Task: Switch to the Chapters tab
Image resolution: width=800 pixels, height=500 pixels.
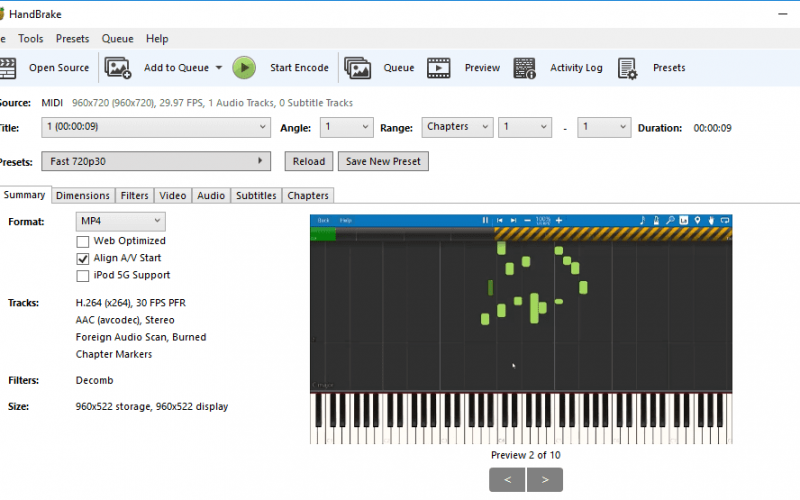Action: pos(308,195)
